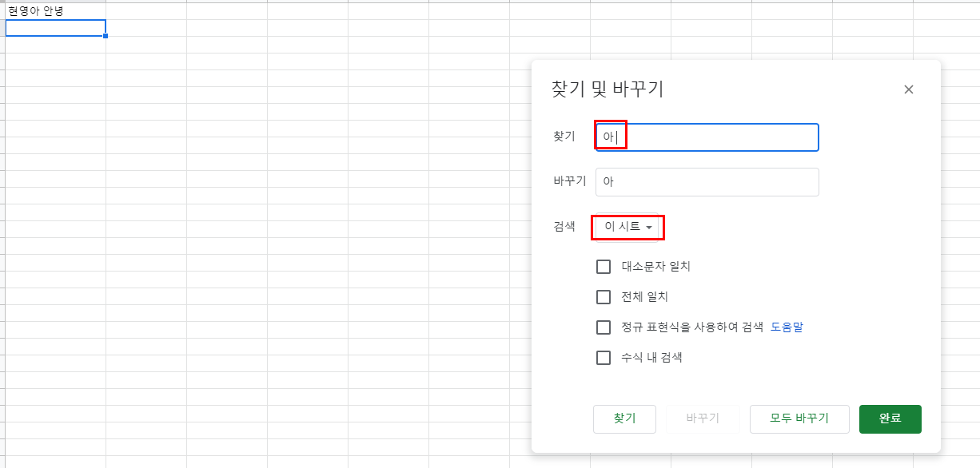Finish with the green 완료 button
The width and height of the screenshot is (980, 468).
tap(890, 418)
